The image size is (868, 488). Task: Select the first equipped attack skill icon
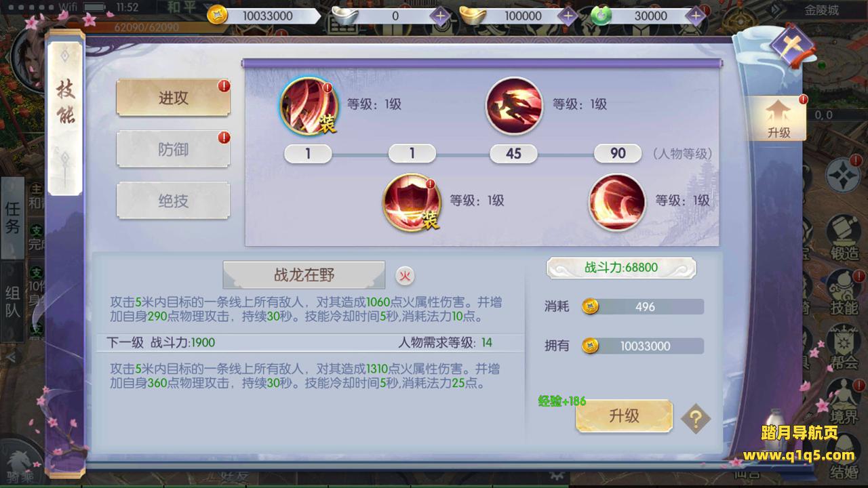(309, 105)
